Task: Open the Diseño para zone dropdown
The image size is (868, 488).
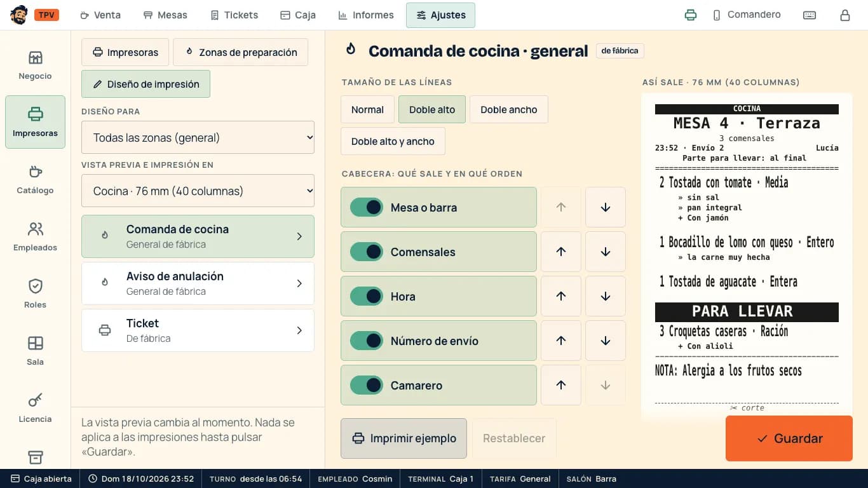Action: tap(198, 137)
